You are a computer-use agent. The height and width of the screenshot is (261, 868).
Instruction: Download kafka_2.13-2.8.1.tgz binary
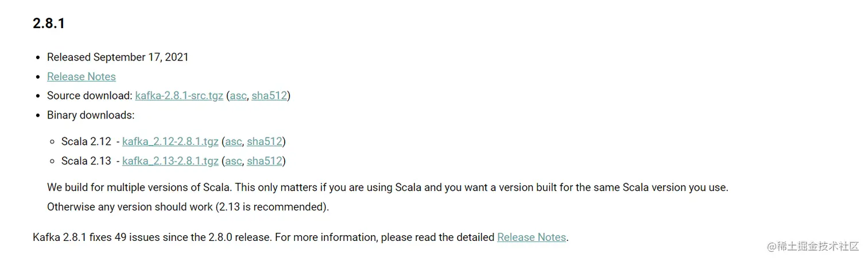[x=170, y=161]
